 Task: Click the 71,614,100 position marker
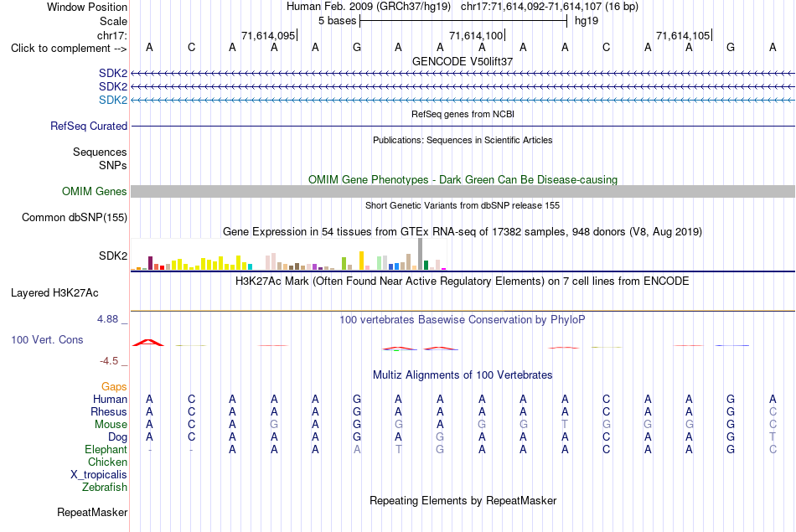(x=477, y=35)
